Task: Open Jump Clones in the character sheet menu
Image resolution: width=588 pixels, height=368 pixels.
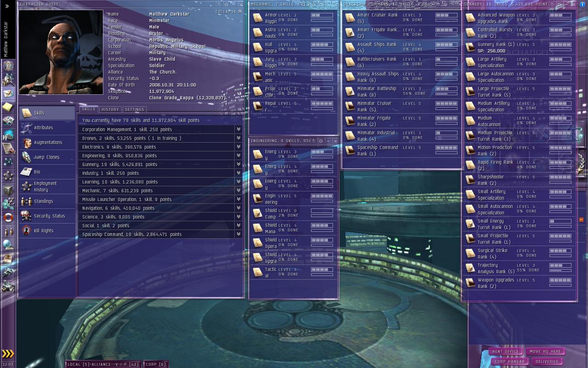Action: [x=47, y=157]
